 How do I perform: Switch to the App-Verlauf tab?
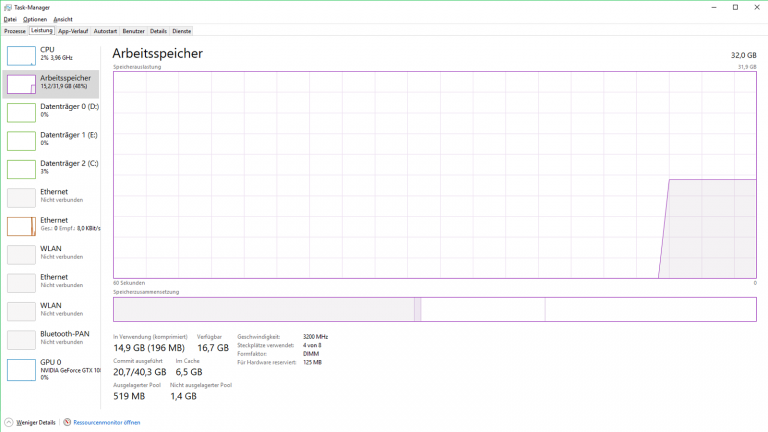coord(73,31)
